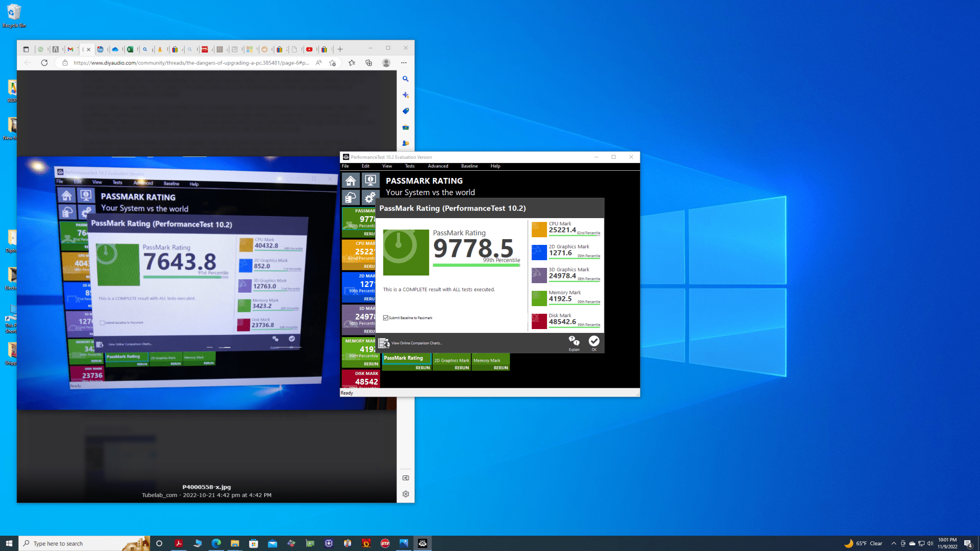
Task: Open Tests menu in PerformanceTest
Action: [410, 166]
